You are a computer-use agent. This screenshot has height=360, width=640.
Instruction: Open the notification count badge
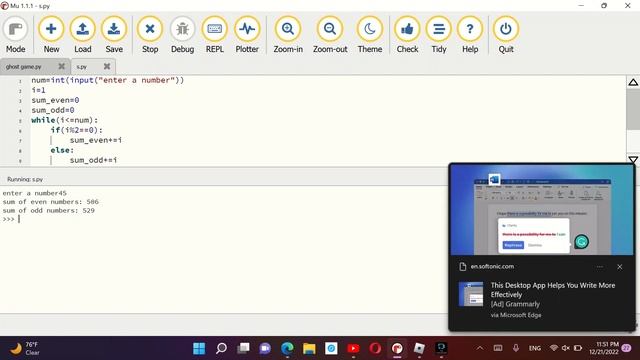tap(627, 348)
